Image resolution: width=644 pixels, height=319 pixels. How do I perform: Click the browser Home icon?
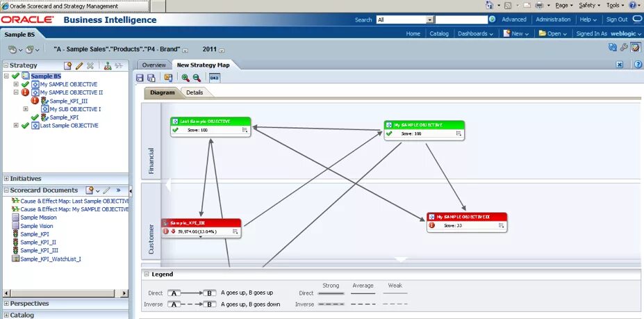tap(489, 6)
